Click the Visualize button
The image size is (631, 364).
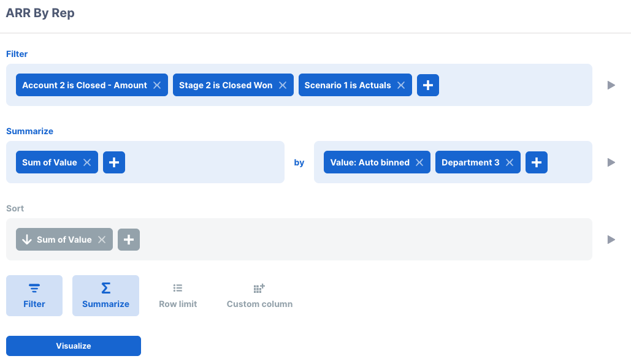[x=73, y=346]
